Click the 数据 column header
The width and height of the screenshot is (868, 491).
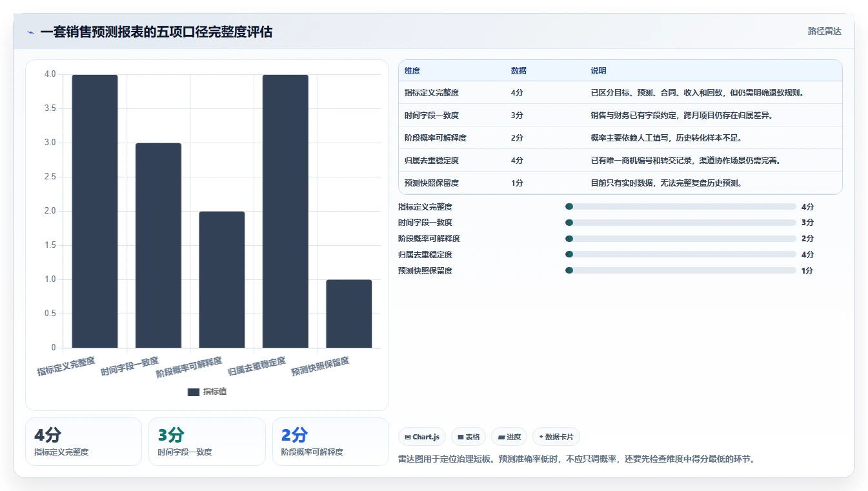[x=519, y=71]
